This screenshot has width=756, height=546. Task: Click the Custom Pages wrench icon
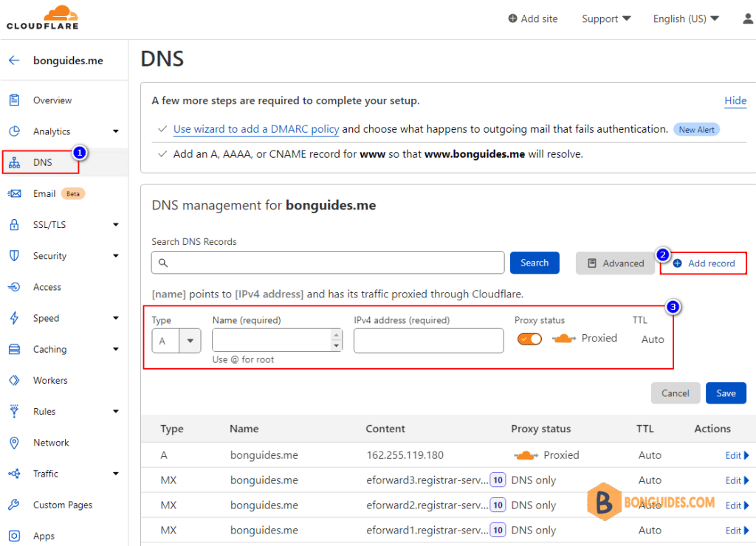(x=15, y=505)
